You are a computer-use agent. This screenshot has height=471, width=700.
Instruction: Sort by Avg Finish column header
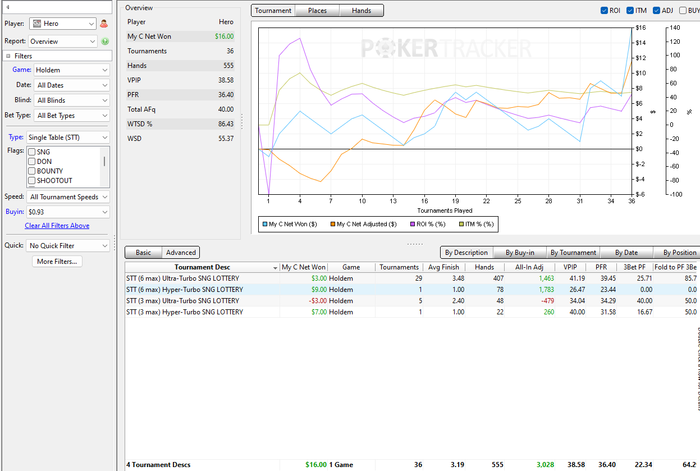[444, 267]
